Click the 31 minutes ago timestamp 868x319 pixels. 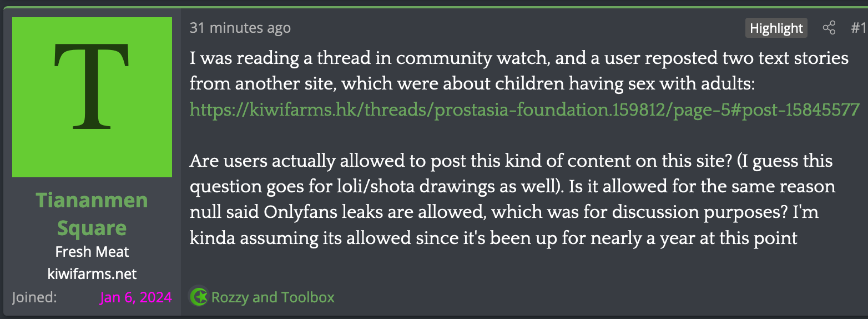(240, 28)
